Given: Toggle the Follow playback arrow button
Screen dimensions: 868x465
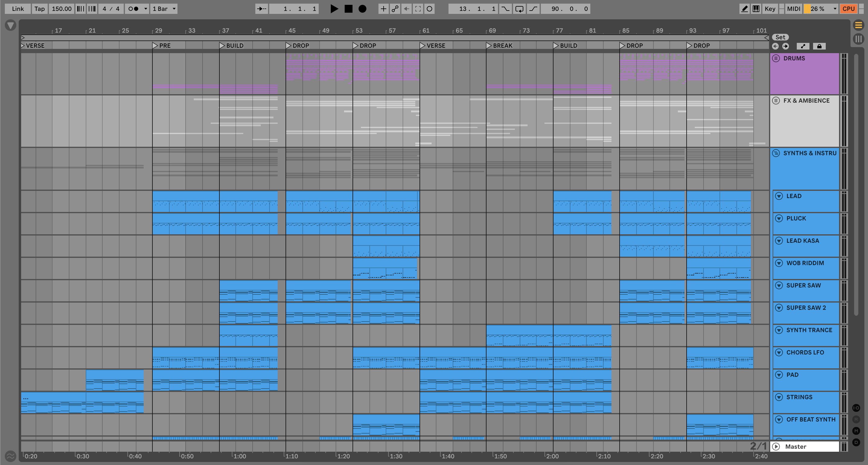Looking at the screenshot, I should [x=261, y=9].
